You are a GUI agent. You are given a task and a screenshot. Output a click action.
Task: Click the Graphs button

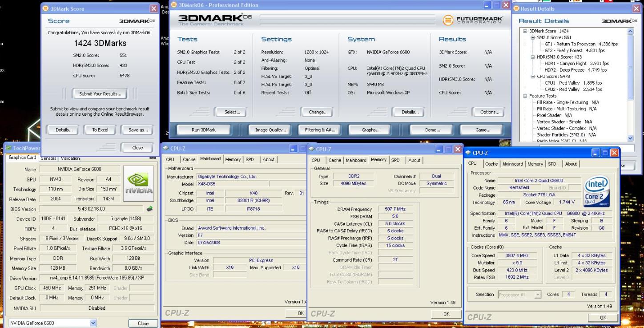[370, 130]
